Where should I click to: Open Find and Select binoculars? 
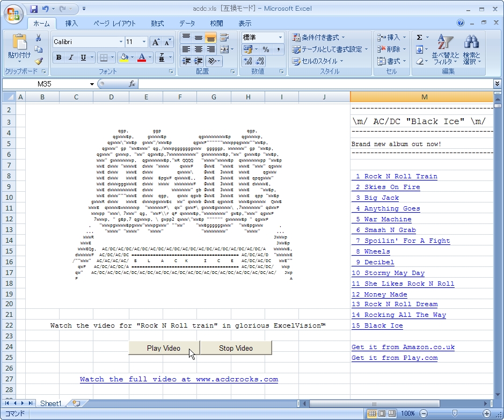[472, 49]
